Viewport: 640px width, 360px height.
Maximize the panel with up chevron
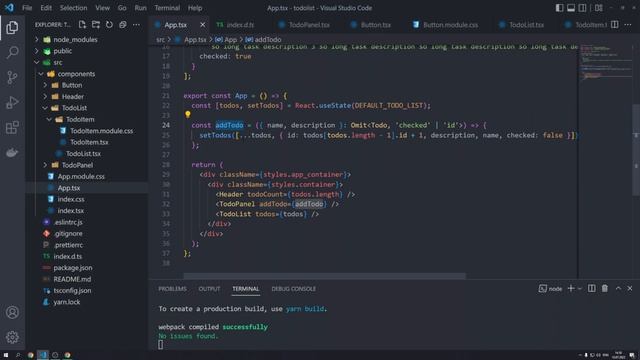click(618, 289)
